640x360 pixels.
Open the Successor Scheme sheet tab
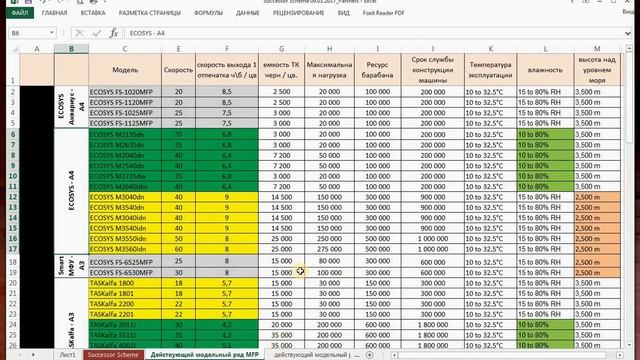coord(113,355)
